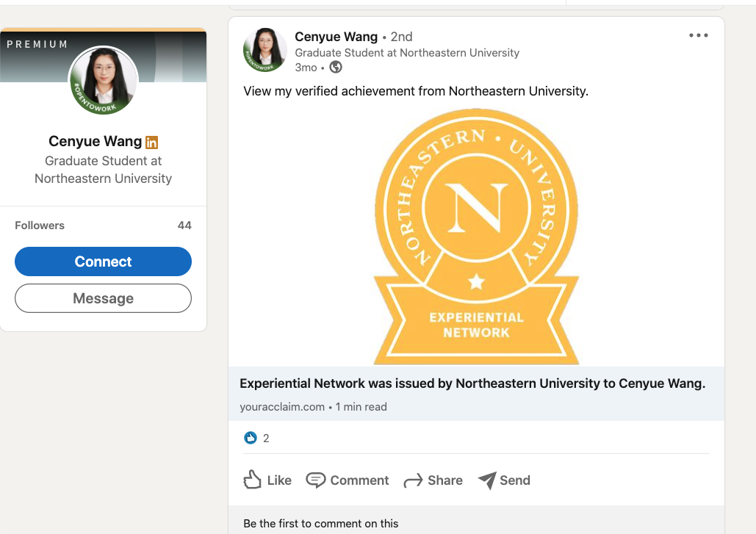Click Cenyue Wang's name in the post header
Screen dimensions: 756x534
coord(336,37)
